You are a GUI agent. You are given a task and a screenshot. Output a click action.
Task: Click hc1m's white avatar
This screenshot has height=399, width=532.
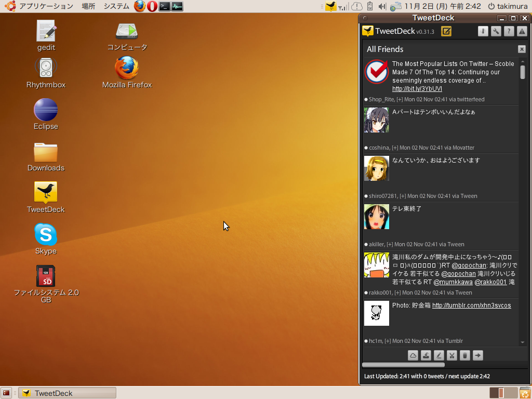coord(377,313)
